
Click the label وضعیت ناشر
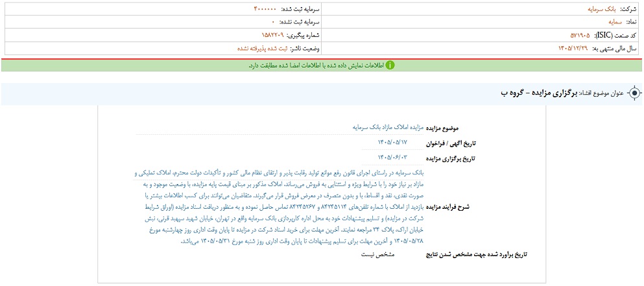click(304, 49)
